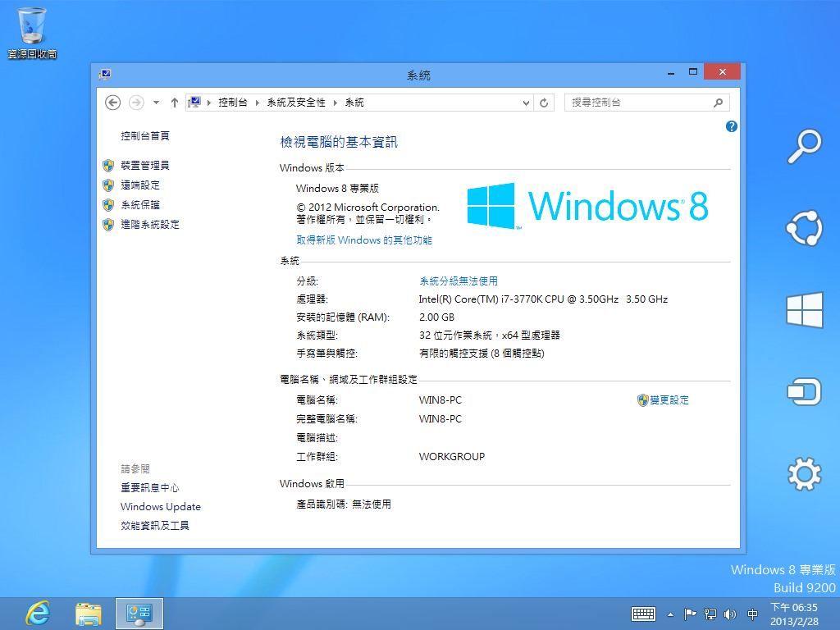Open the clock showing 下午 06:35
The width and height of the screenshot is (840, 630).
794,614
